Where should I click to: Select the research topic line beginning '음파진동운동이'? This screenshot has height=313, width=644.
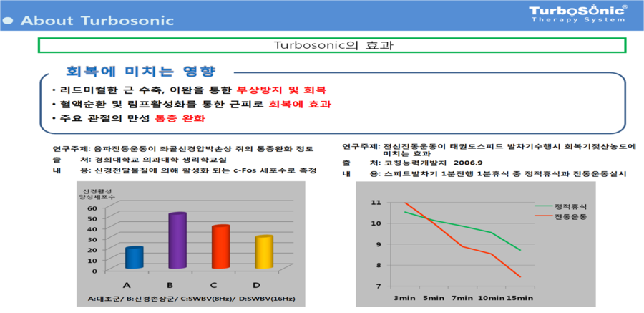point(183,148)
